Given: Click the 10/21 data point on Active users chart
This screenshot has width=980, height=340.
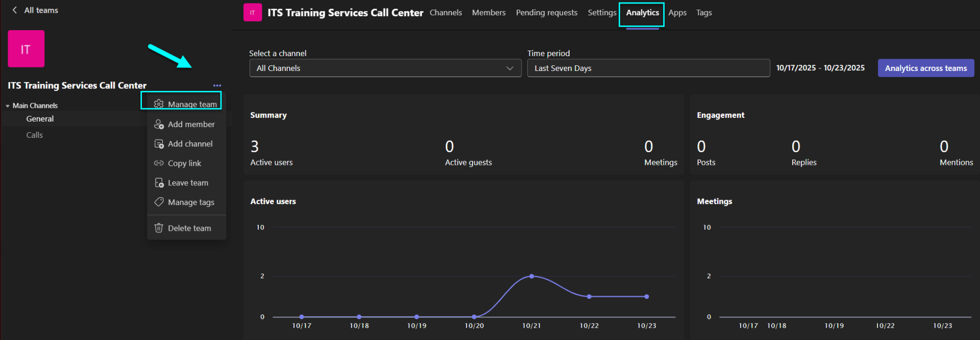Looking at the screenshot, I should tap(531, 276).
